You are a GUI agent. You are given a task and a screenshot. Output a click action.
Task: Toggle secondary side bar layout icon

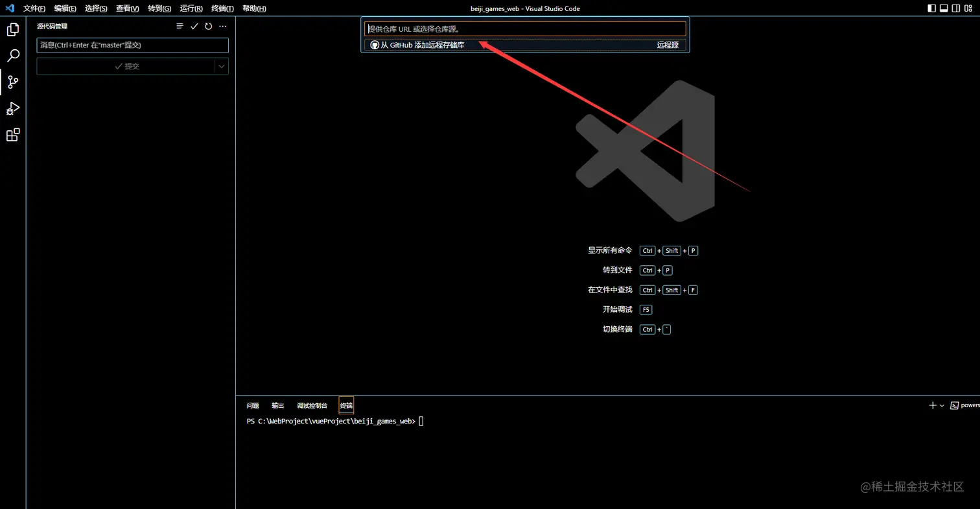957,8
